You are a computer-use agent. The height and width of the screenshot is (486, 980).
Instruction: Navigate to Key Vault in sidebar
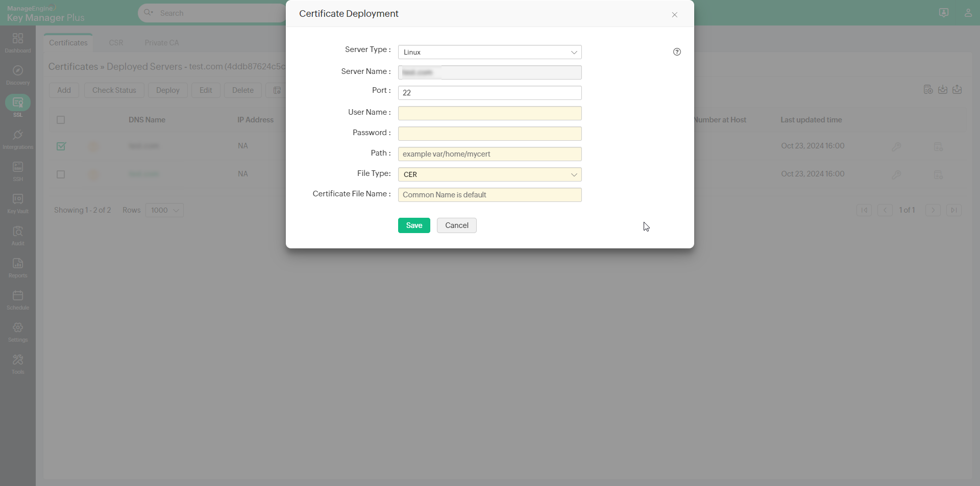(x=18, y=203)
